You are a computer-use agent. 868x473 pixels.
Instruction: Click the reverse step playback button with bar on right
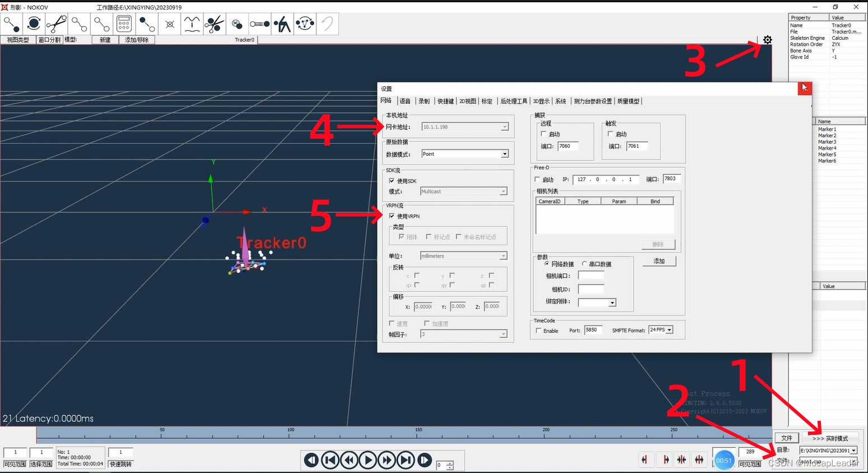pyautogui.click(x=311, y=460)
